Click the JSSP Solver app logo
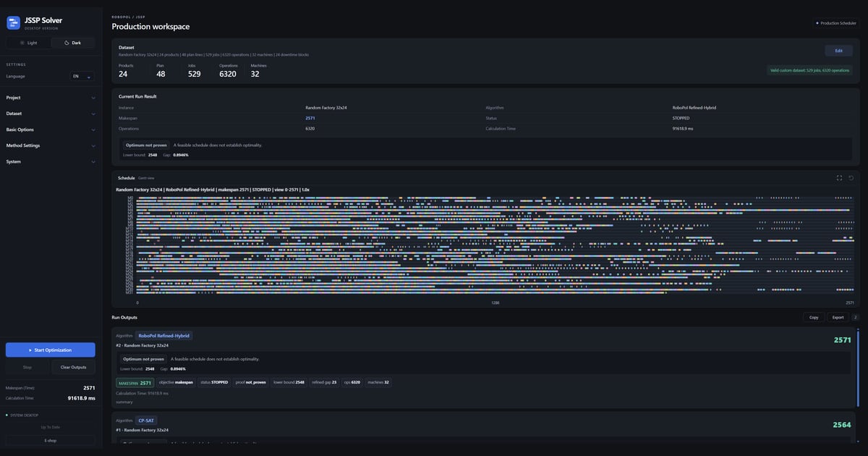Image resolution: width=868 pixels, height=456 pixels. coord(14,23)
